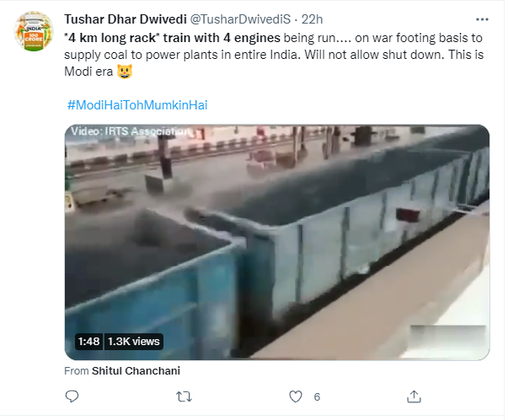508x420 pixels.
Task: Click the reply speech bubble icon
Action: 72,396
